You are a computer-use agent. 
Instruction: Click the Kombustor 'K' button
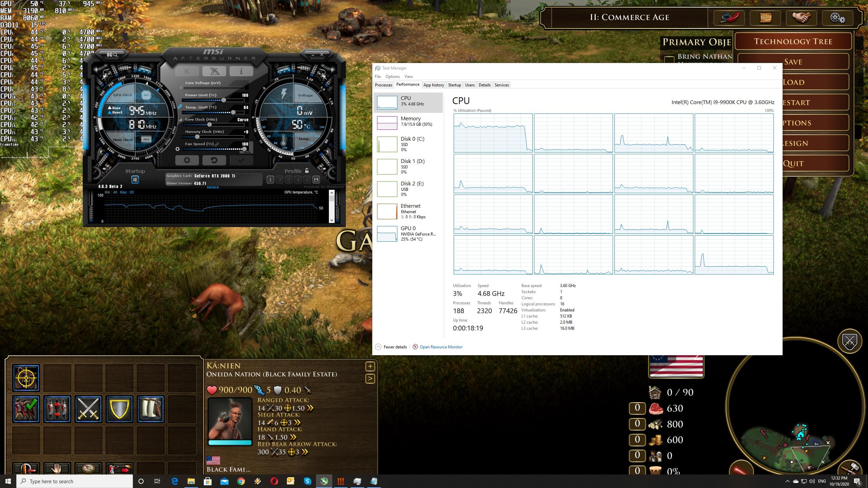[187, 71]
